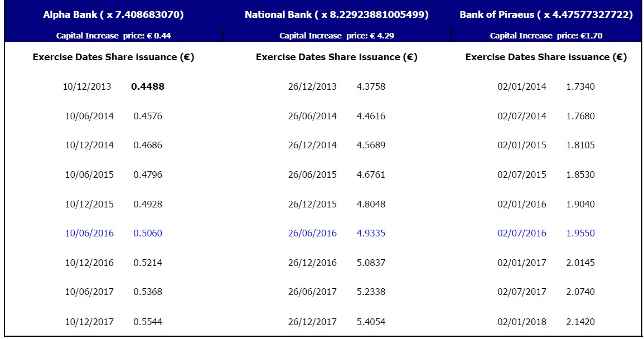Click the 2.1420 share issuance value
This screenshot has height=339, width=644.
coord(580,322)
